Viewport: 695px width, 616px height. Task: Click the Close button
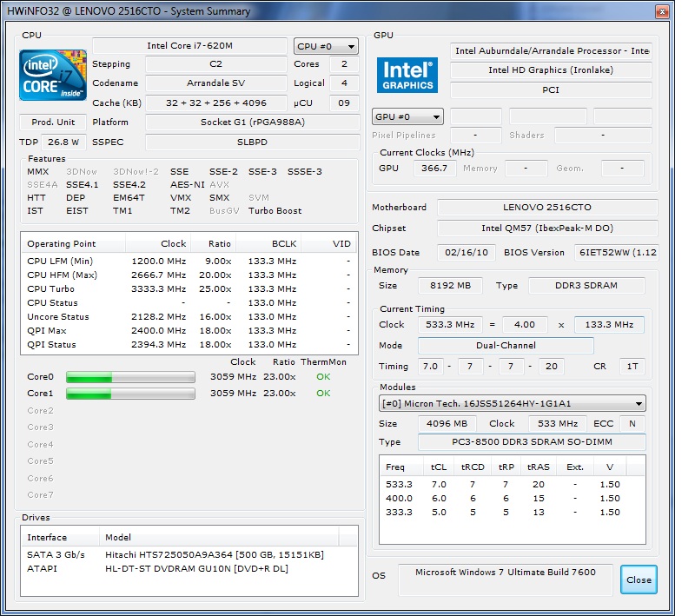[639, 580]
